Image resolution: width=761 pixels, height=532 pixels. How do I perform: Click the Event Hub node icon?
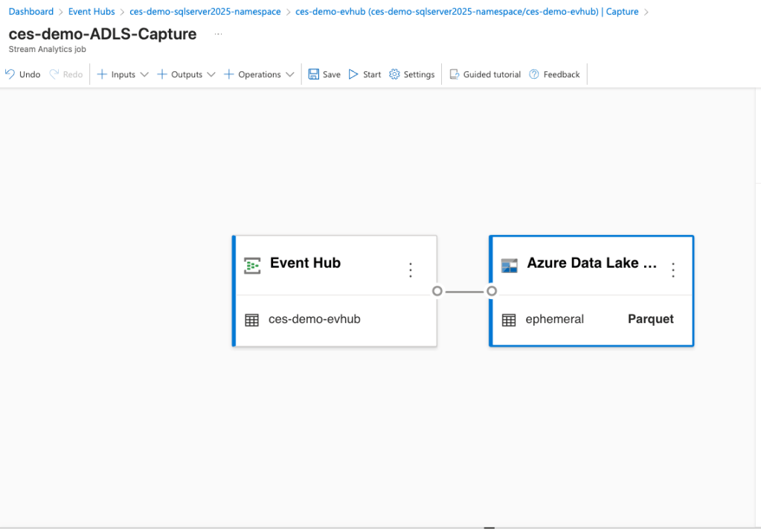(x=252, y=265)
